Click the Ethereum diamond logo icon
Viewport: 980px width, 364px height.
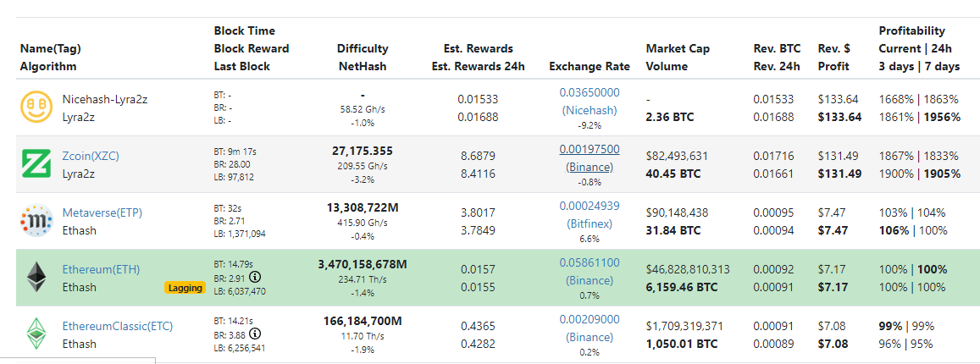pyautogui.click(x=36, y=278)
